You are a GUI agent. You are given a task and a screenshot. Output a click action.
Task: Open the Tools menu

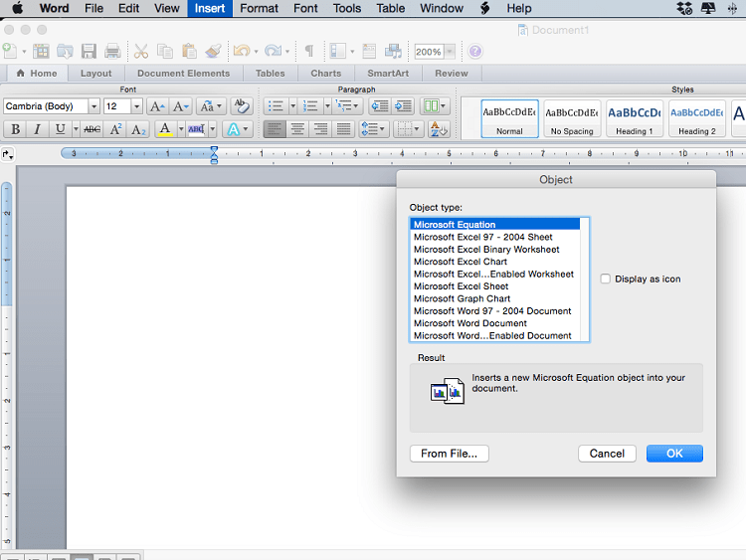point(347,8)
